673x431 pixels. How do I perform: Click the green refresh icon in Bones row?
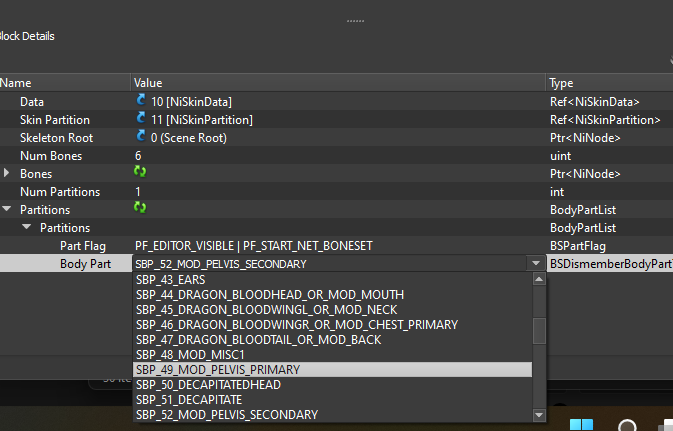140,172
